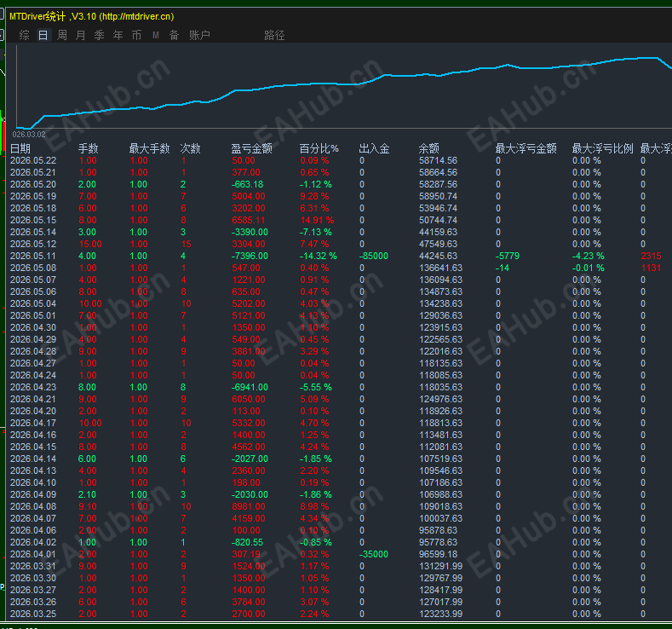Switch to the 综 summary tab

(x=25, y=35)
